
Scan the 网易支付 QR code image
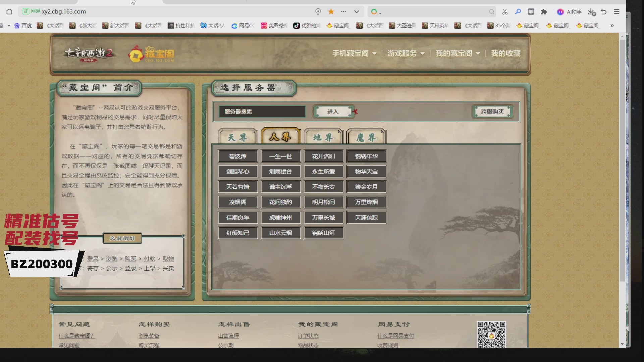tap(492, 335)
